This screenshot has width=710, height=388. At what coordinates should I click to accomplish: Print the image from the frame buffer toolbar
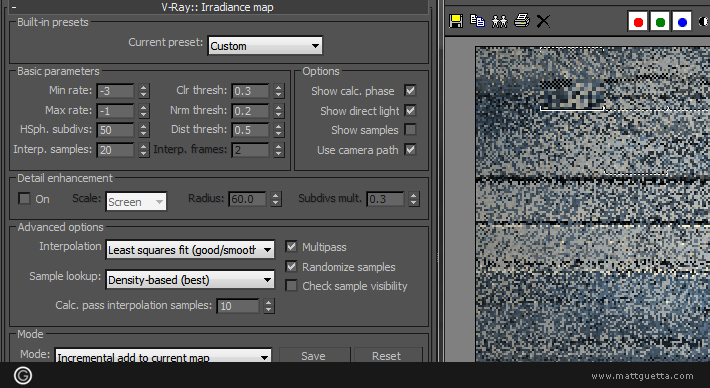click(522, 21)
